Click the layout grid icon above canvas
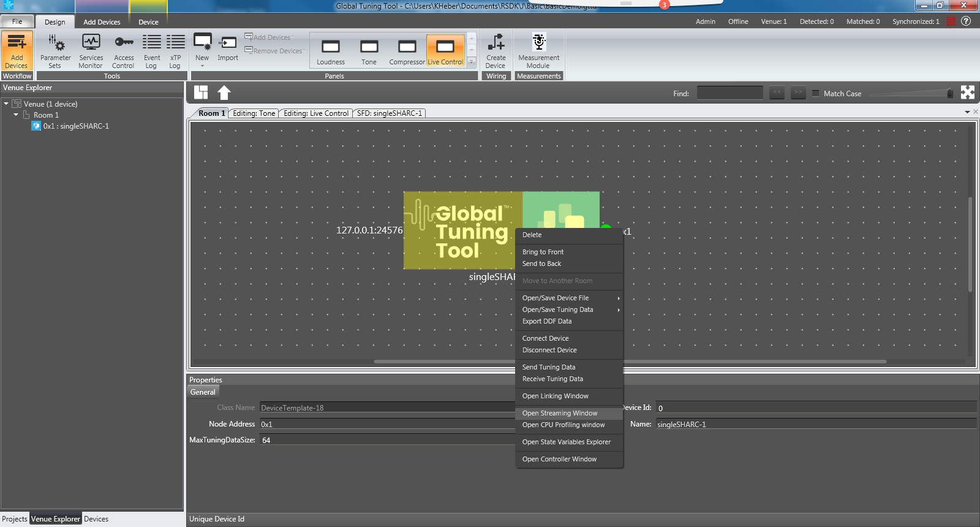 [x=201, y=93]
